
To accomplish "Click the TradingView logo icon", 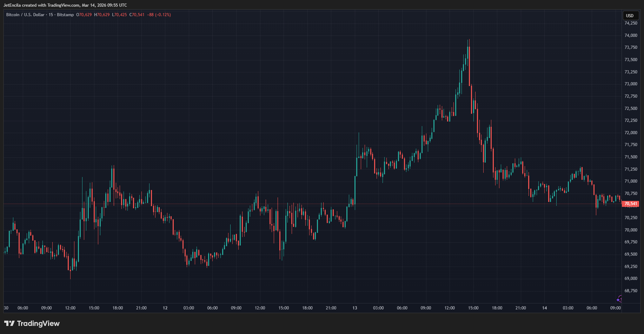I will [9, 323].
